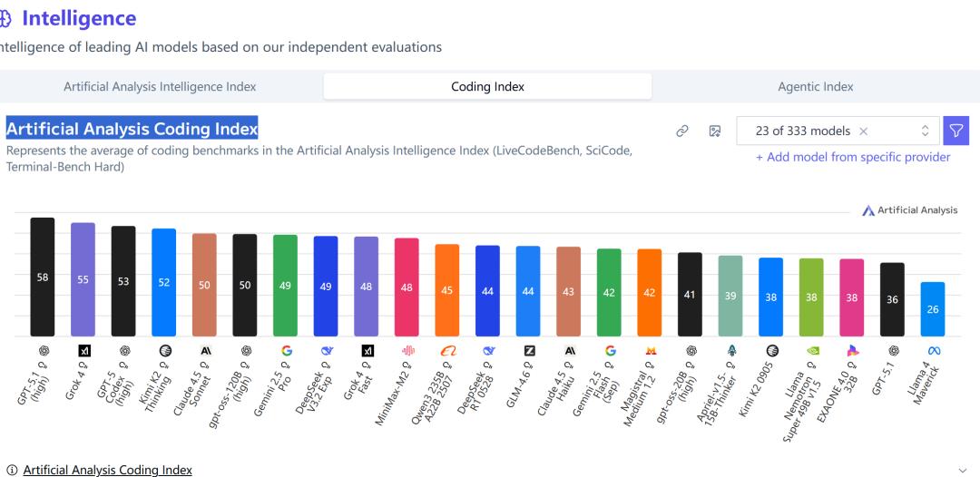The height and width of the screenshot is (477, 980).
Task: Click the Anthropic logo under Claude 4.5 Sonnet
Action: [x=205, y=350]
